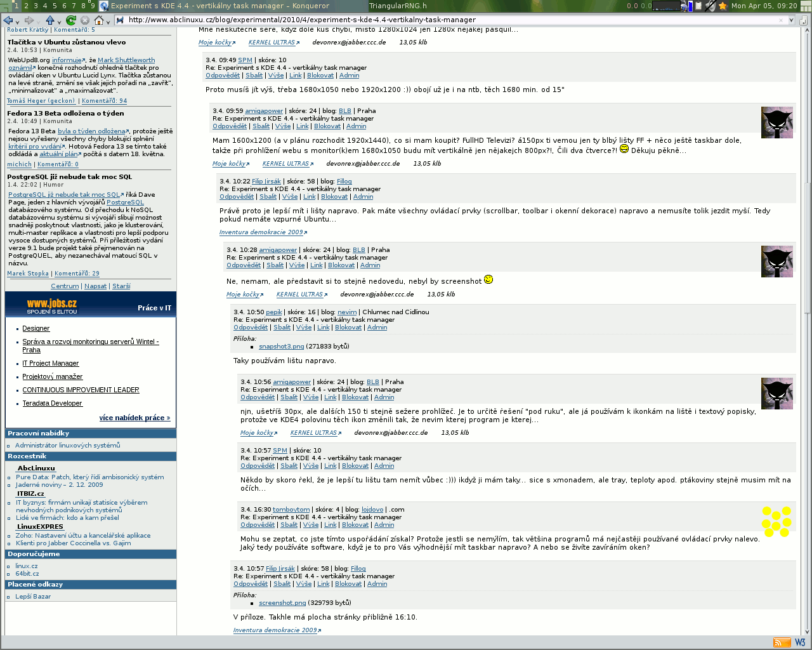Click the blue battery indicator in tray

pyautogui.click(x=690, y=6)
